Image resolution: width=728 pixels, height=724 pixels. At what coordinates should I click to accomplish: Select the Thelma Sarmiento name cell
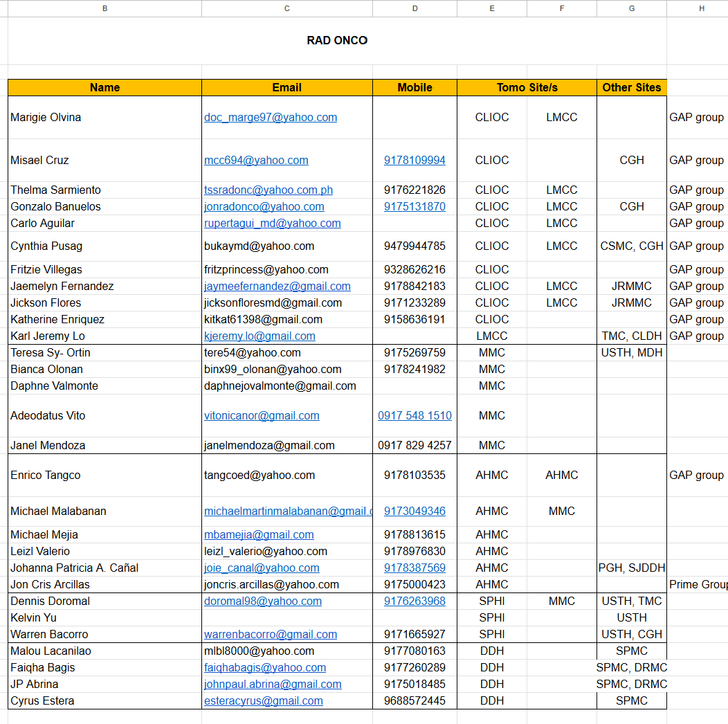pyautogui.click(x=105, y=190)
